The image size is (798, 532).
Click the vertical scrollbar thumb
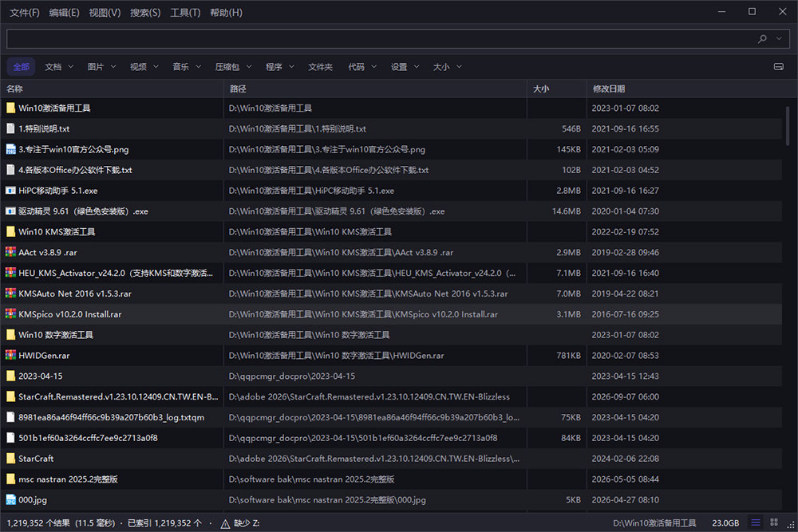(788, 126)
